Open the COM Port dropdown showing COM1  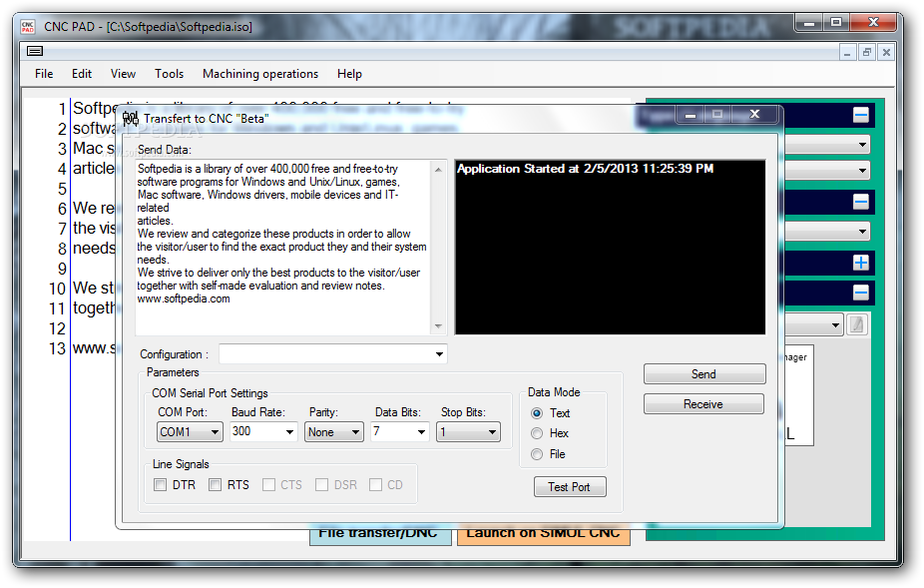(190, 432)
